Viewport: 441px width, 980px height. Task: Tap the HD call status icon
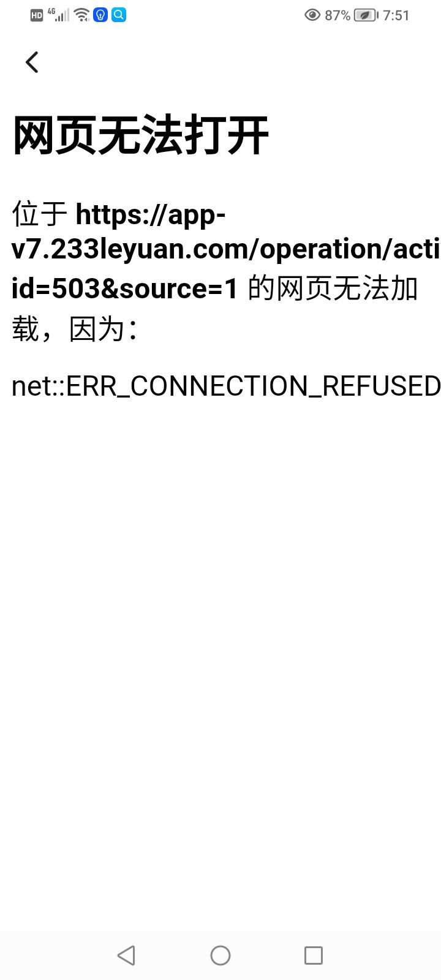point(37,16)
